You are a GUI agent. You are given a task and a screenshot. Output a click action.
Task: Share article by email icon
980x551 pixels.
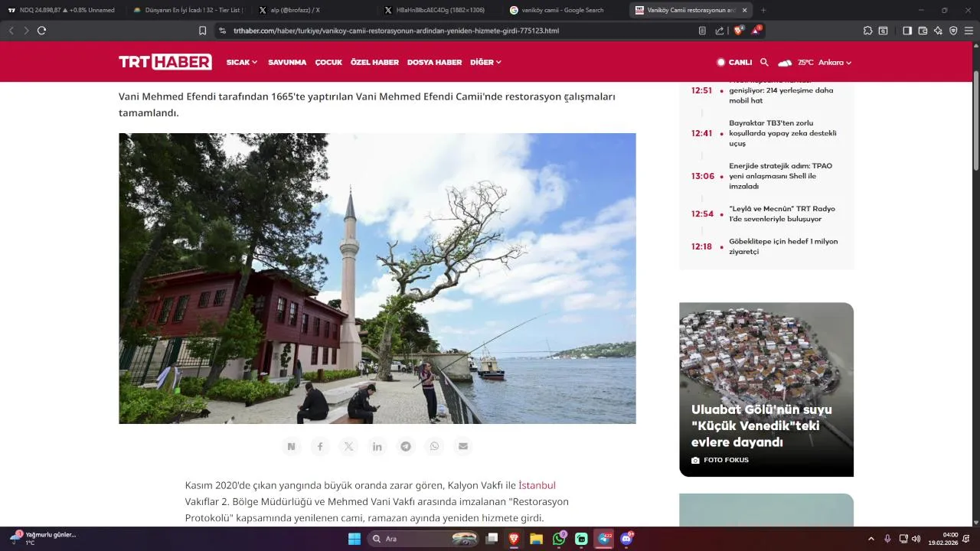(463, 446)
